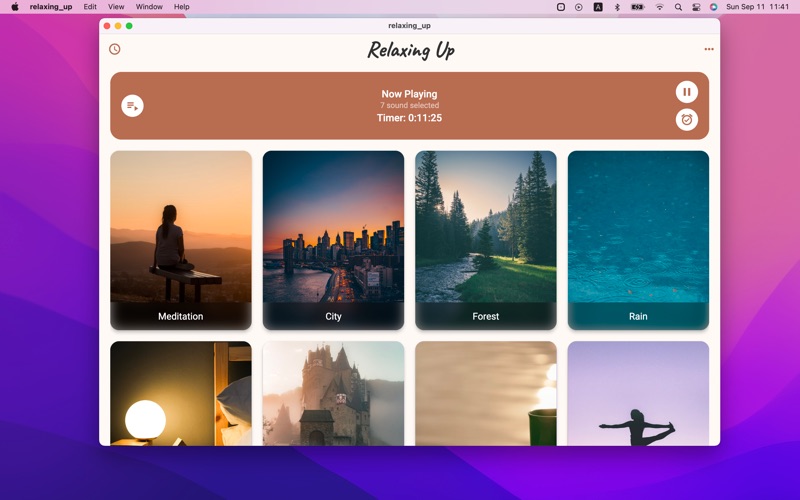The height and width of the screenshot is (500, 800).
Task: Open the bedside lamp sound card
Action: point(181,393)
